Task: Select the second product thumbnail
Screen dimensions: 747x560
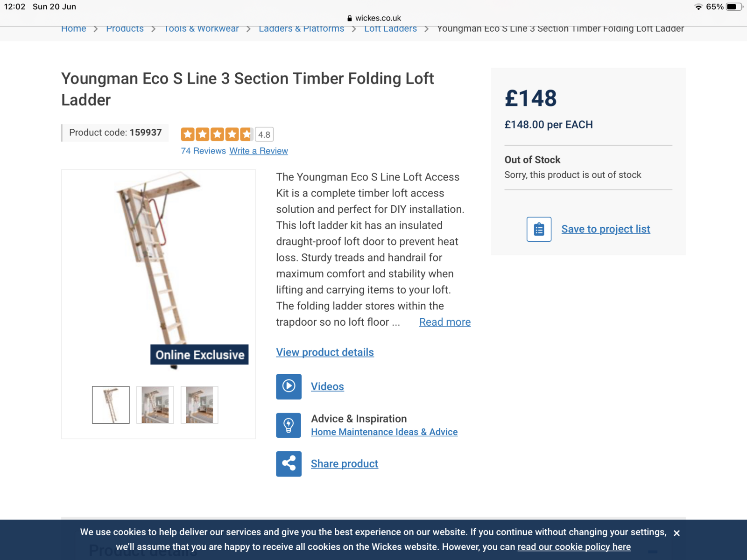Action: click(x=155, y=405)
